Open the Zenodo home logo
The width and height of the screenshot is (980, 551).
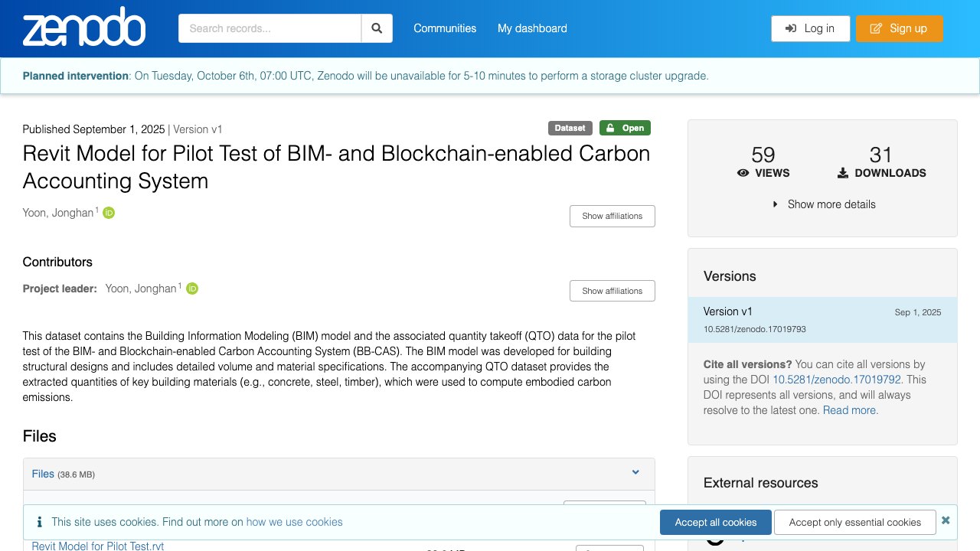pyautogui.click(x=84, y=28)
